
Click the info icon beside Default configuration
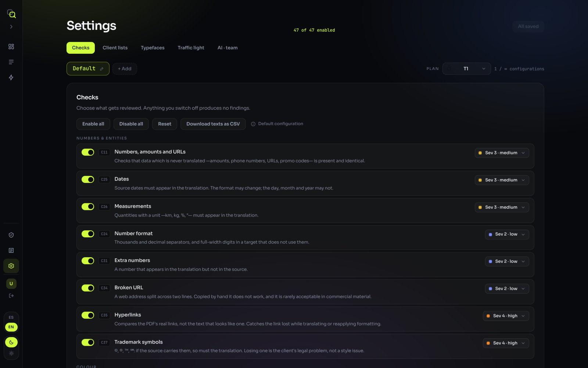(253, 124)
